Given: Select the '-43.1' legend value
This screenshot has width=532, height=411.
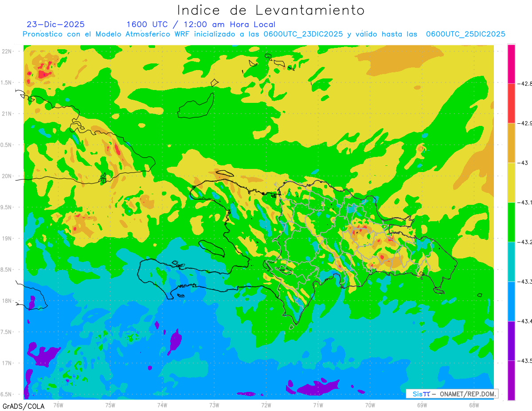Looking at the screenshot, I should coord(524,202).
